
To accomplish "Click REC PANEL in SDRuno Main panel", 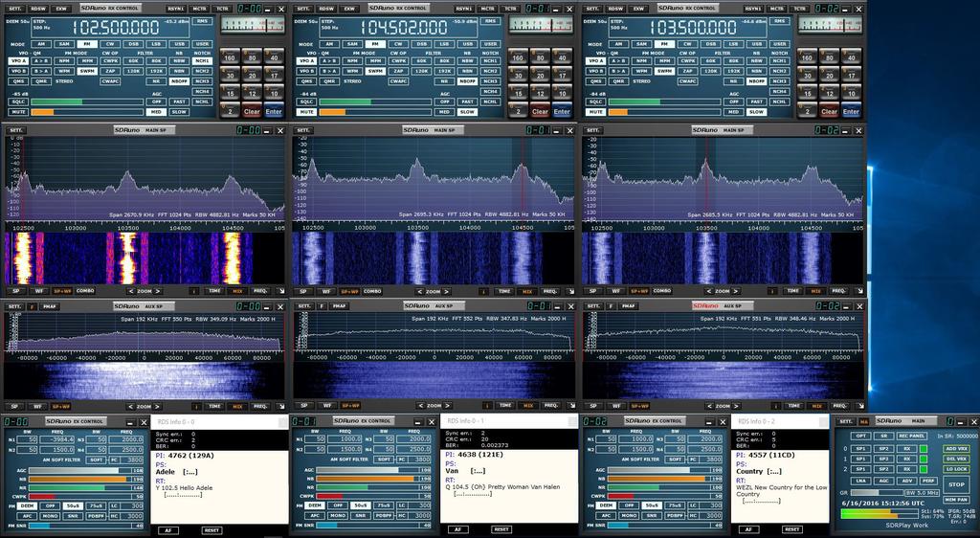I will pyautogui.click(x=912, y=436).
